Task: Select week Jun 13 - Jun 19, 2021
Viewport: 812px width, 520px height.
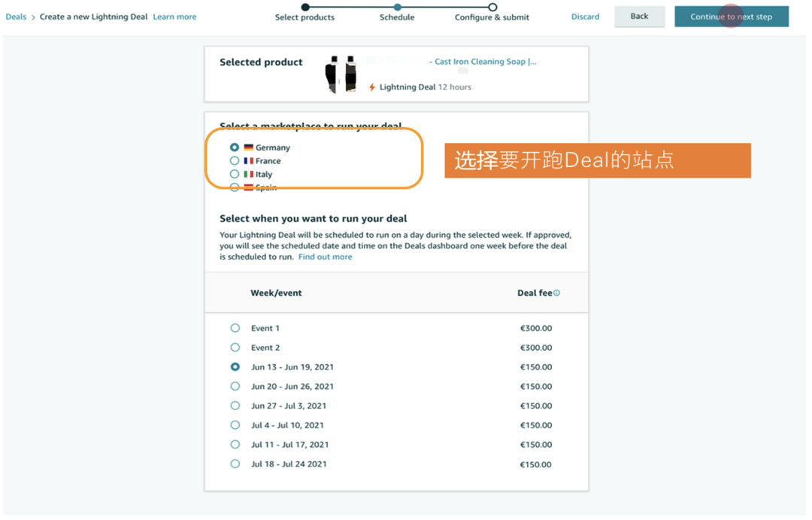Action: click(235, 367)
